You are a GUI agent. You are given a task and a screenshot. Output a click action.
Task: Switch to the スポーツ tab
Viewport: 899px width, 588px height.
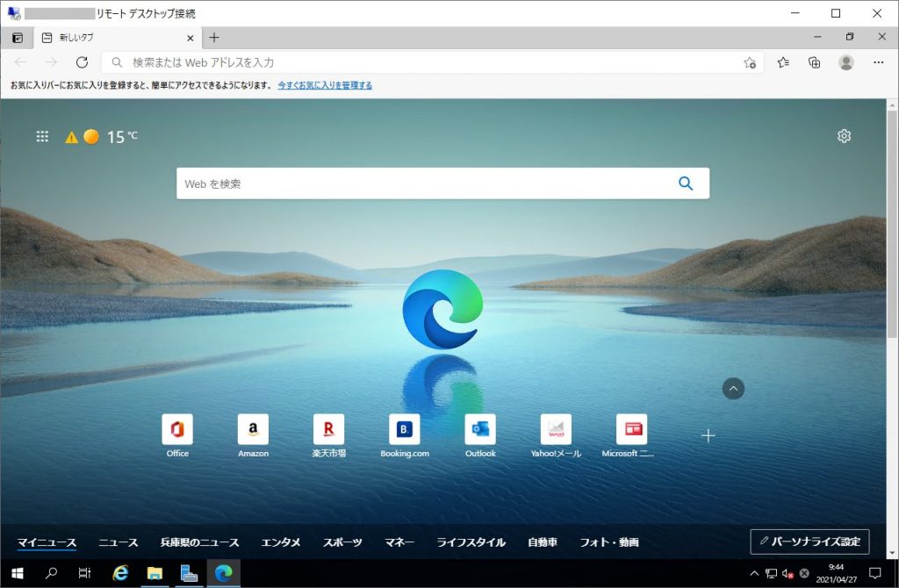click(342, 542)
